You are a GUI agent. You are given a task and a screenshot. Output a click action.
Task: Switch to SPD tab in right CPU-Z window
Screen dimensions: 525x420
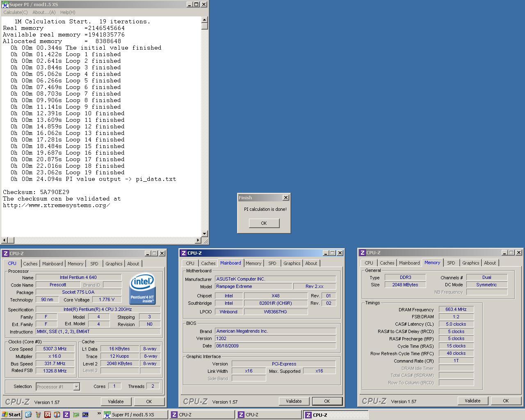[x=451, y=263]
